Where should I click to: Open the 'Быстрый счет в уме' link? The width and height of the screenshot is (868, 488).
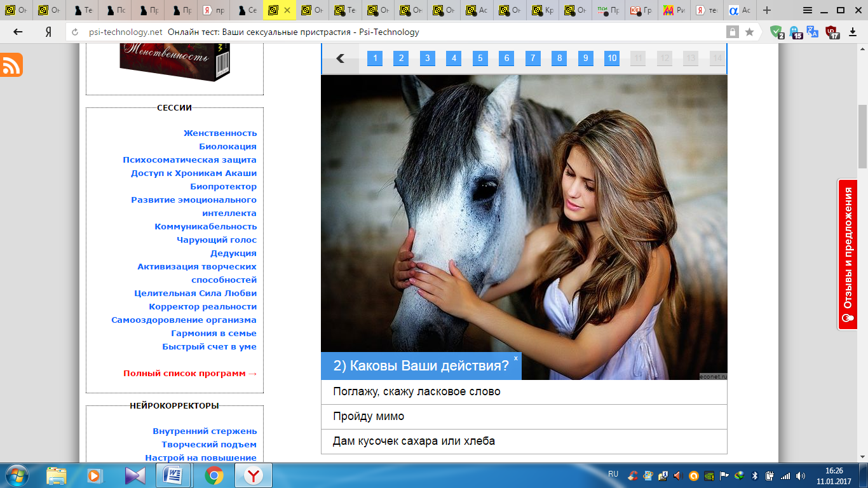point(210,346)
